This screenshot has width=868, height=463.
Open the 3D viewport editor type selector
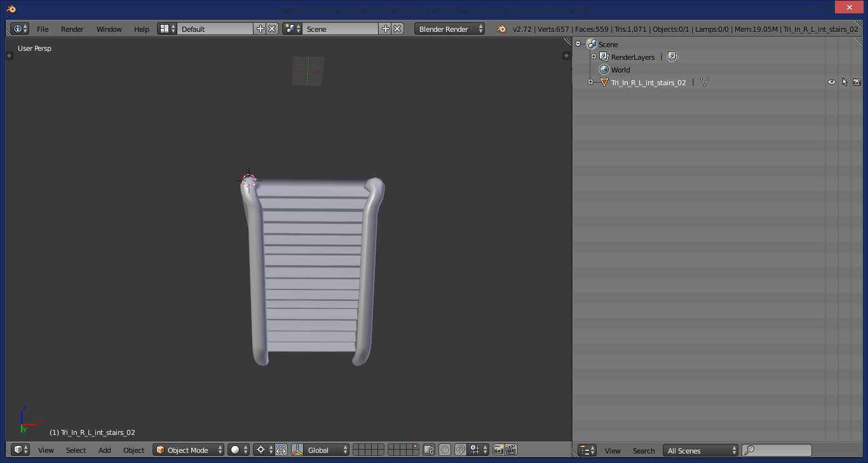pyautogui.click(x=20, y=450)
